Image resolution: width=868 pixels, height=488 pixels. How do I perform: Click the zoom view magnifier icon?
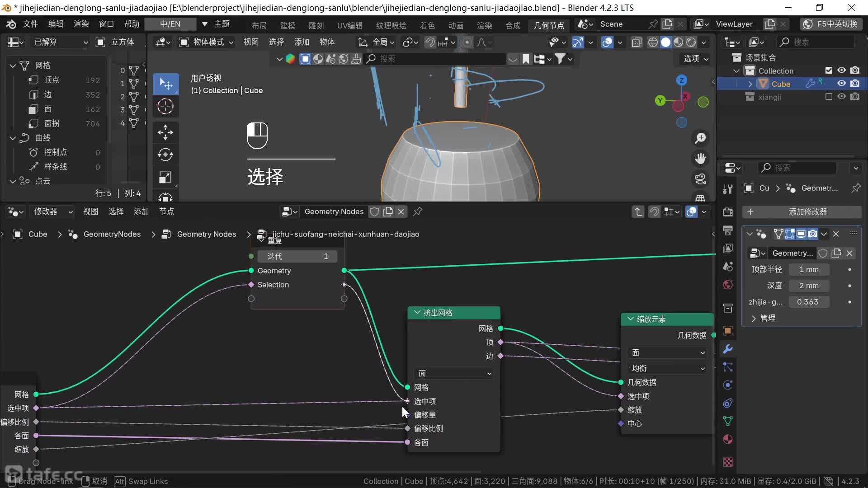pos(700,138)
